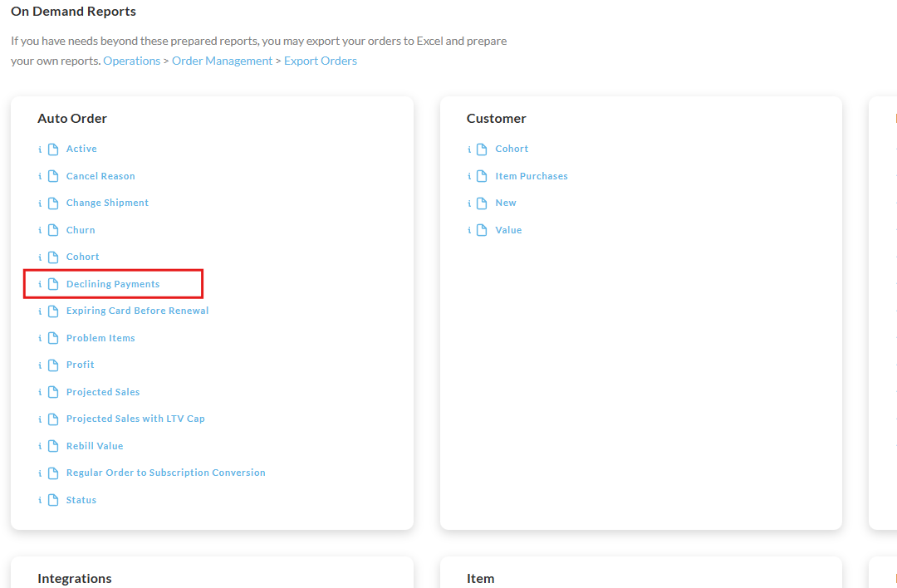Open the Auto Order Status report
This screenshot has height=588, width=897.
click(81, 500)
